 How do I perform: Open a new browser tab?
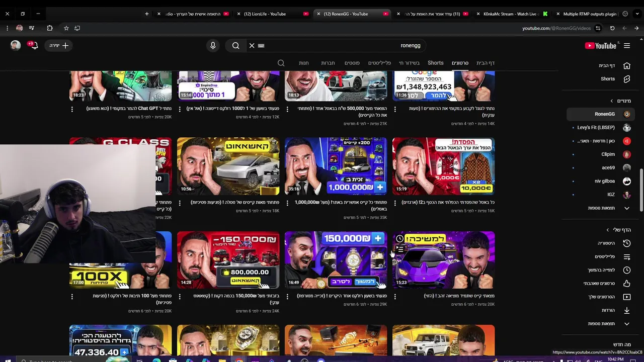point(147,14)
